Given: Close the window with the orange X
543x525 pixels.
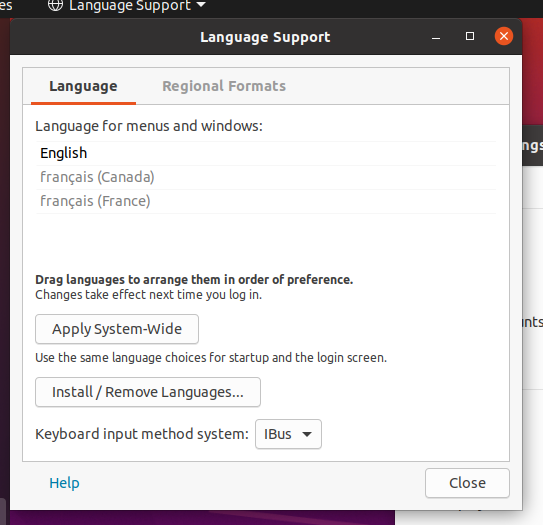Looking at the screenshot, I should click(x=504, y=36).
